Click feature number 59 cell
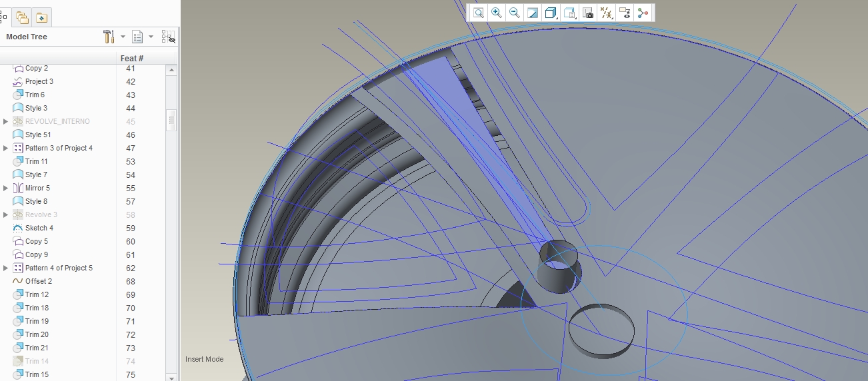This screenshot has width=868, height=381. (x=131, y=228)
